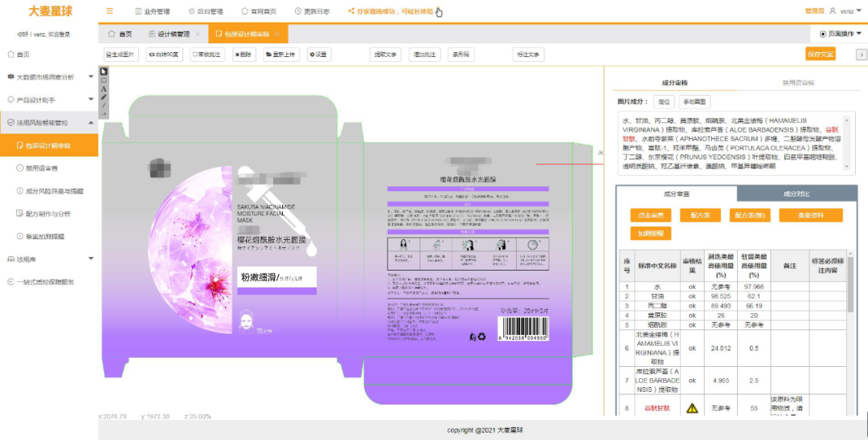The image size is (868, 440).
Task: Select the rectangle tool in the canvas toolbox
Action: click(104, 80)
